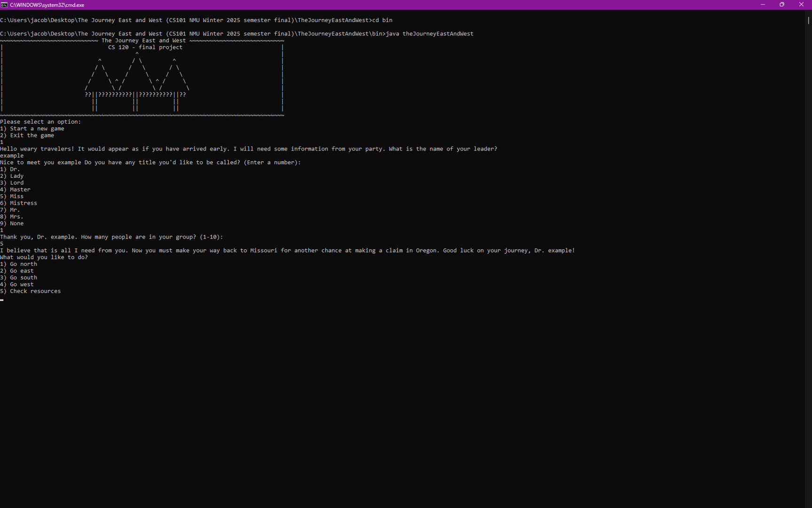Click the "Dr." title option line
Image resolution: width=812 pixels, height=508 pixels.
coord(10,169)
